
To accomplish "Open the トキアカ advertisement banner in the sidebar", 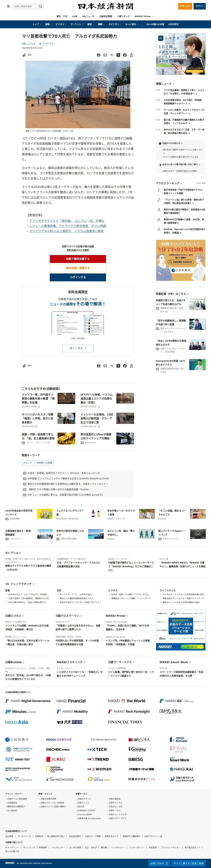I will (x=181, y=54).
